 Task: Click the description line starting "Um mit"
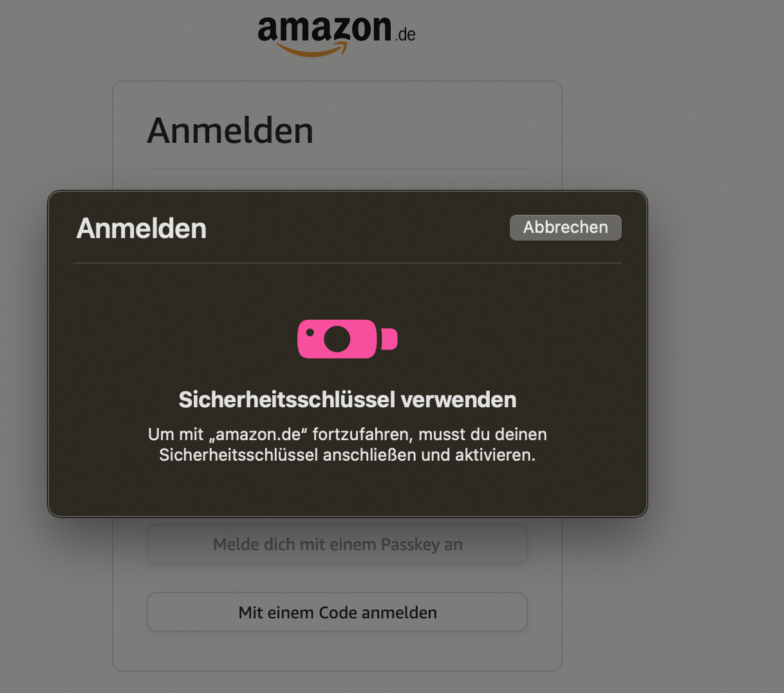pyautogui.click(x=348, y=434)
